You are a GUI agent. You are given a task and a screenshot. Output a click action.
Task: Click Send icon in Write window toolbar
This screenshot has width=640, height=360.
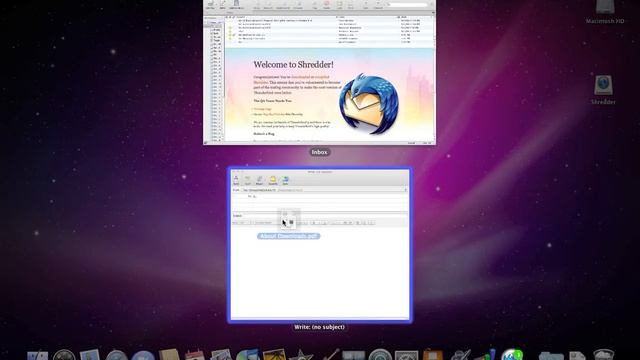pyautogui.click(x=236, y=180)
